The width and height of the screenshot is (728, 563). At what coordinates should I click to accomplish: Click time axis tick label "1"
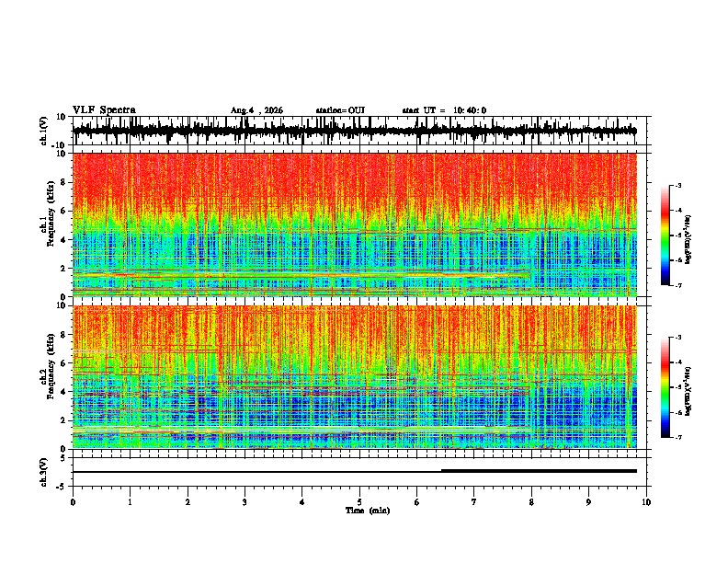(x=130, y=502)
